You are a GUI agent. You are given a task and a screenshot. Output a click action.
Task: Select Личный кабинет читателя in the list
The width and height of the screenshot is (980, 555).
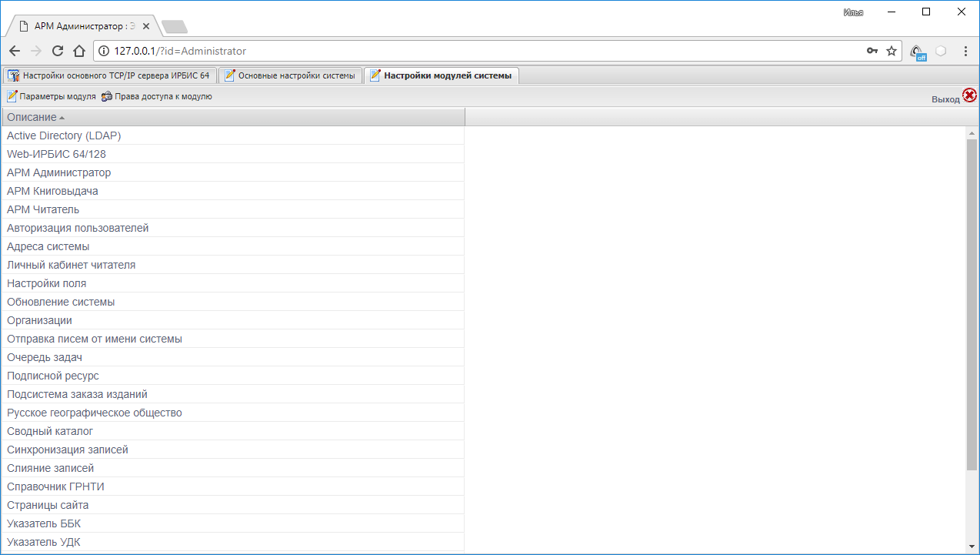click(71, 265)
